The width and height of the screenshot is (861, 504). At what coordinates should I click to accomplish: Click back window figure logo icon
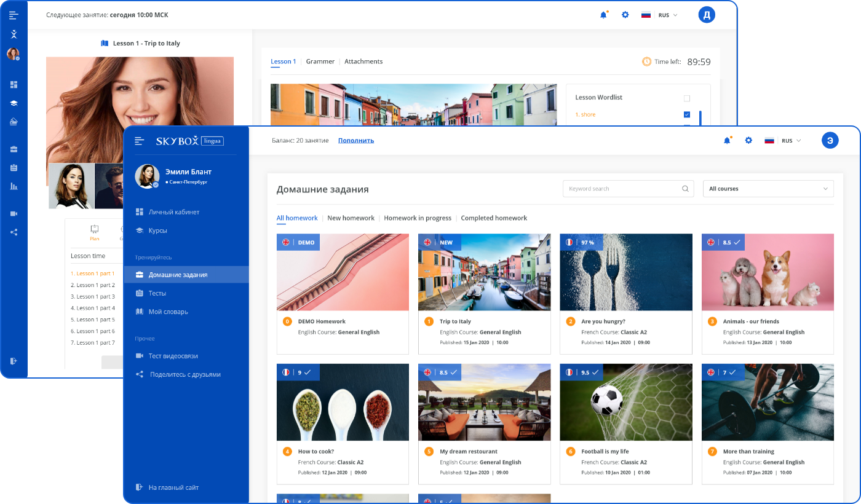14,34
